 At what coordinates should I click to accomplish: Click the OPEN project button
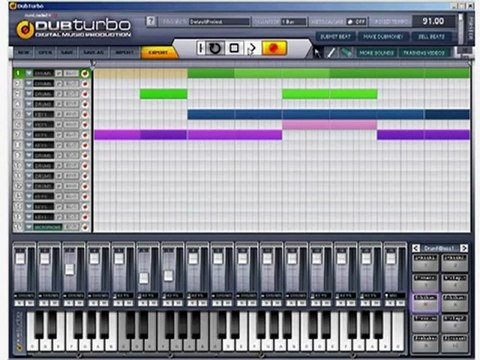click(45, 53)
